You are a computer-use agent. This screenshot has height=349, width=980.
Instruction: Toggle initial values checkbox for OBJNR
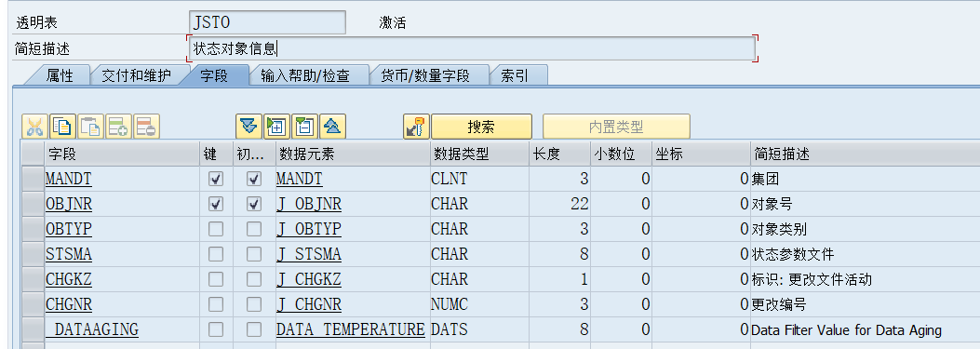tap(254, 204)
